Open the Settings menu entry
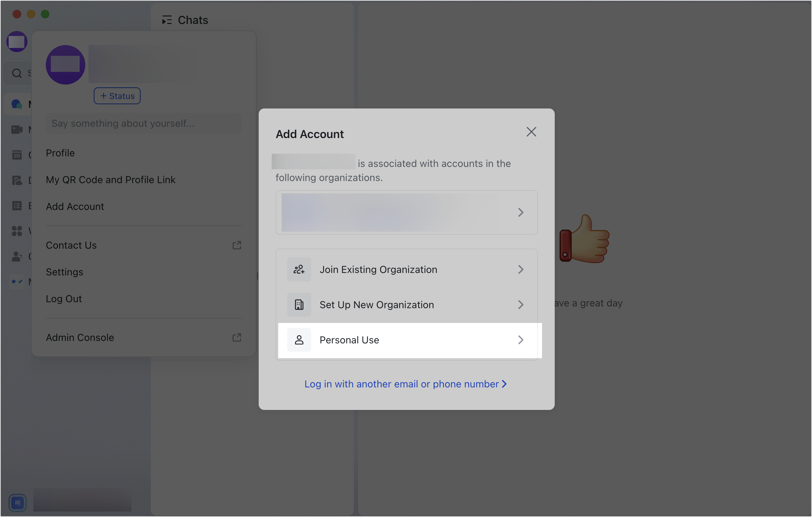 point(64,272)
